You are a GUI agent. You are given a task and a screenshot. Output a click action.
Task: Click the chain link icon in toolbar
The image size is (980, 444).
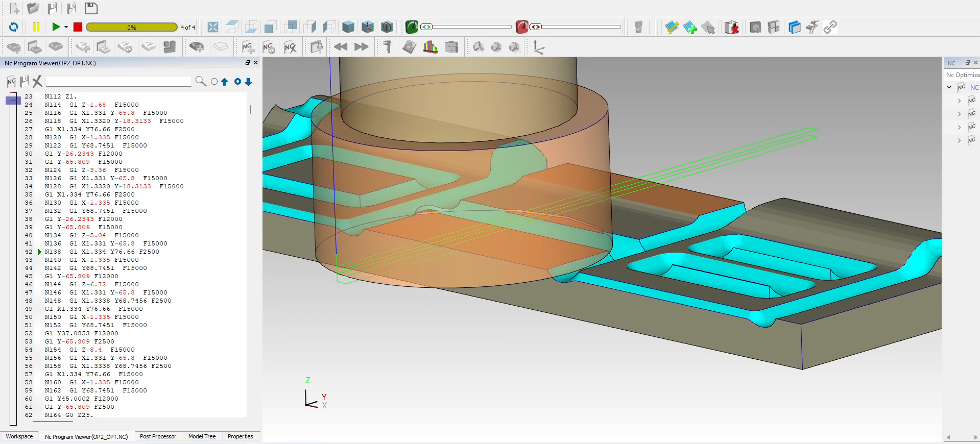tap(830, 27)
